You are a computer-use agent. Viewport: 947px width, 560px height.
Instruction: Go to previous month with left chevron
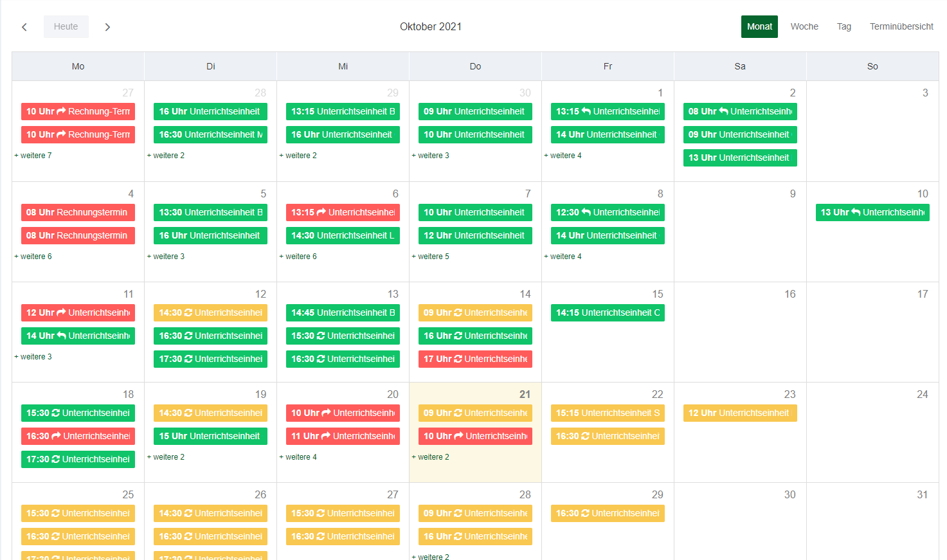[24, 27]
